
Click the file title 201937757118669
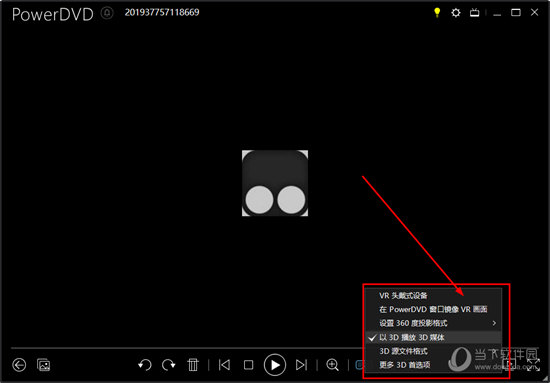(x=162, y=13)
